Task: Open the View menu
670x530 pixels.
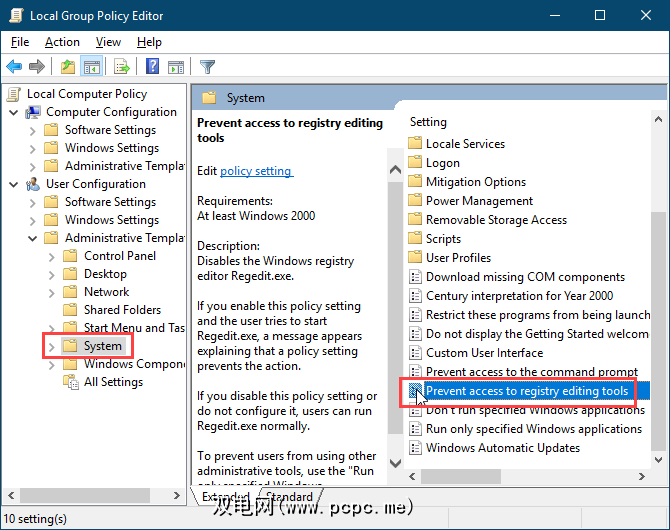Action: tap(108, 42)
